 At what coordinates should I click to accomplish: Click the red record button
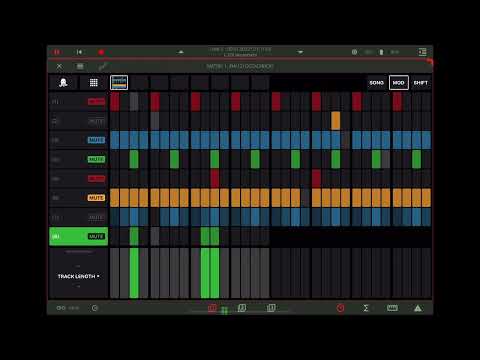(x=101, y=52)
